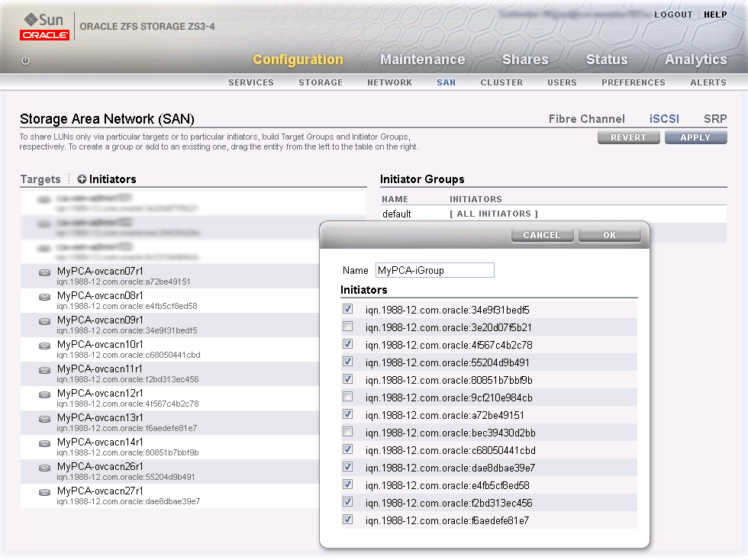
Task: Click the APPLY button
Action: coord(695,137)
